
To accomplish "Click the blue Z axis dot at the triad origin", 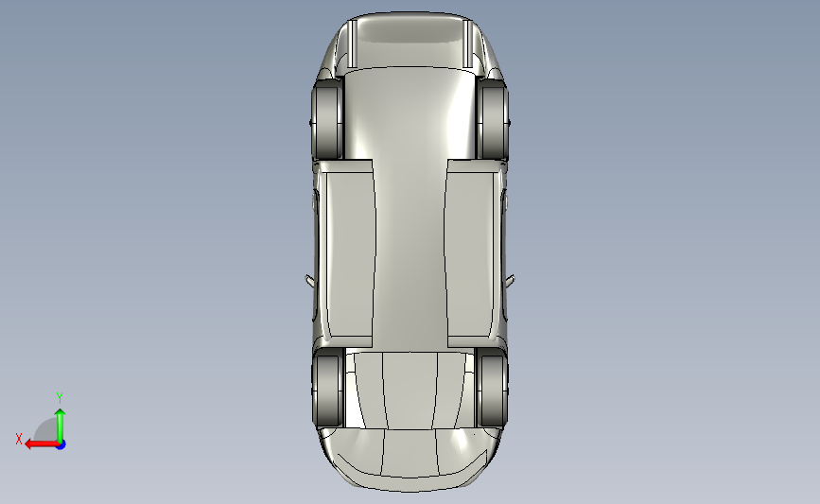I will click(61, 445).
